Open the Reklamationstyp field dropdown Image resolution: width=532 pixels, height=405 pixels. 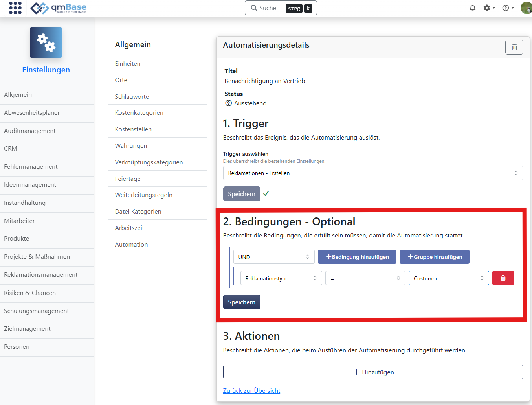tap(281, 278)
